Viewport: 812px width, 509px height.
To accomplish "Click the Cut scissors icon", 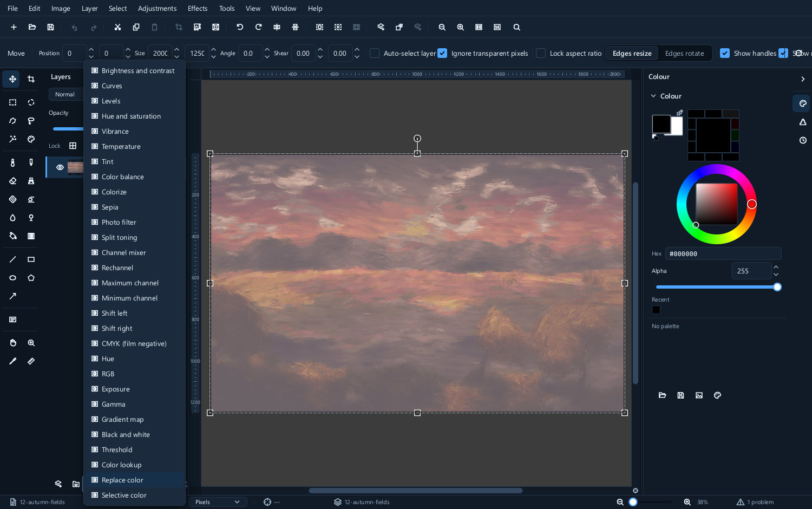I will 117,27.
